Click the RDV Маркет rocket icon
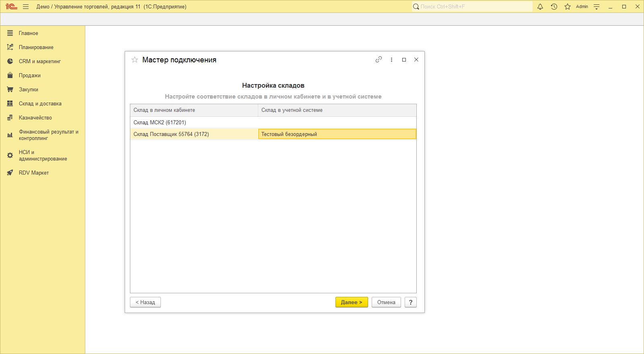 tap(10, 173)
